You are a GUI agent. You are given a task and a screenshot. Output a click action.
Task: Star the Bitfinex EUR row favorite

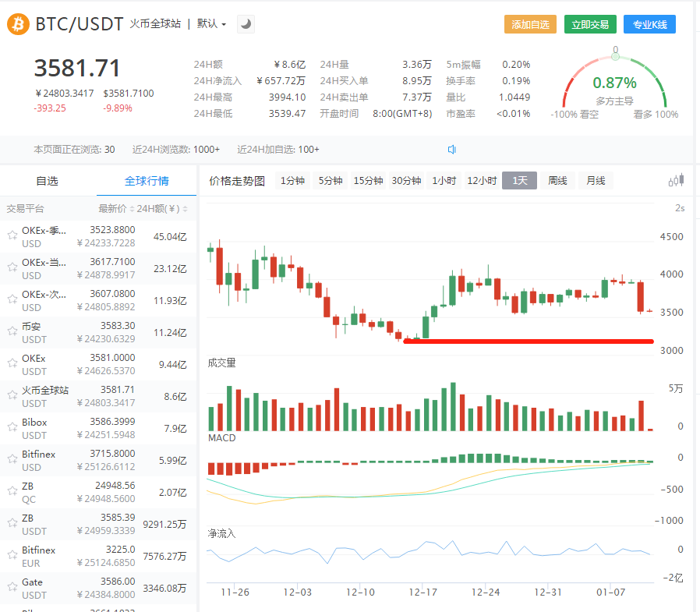[x=12, y=555]
